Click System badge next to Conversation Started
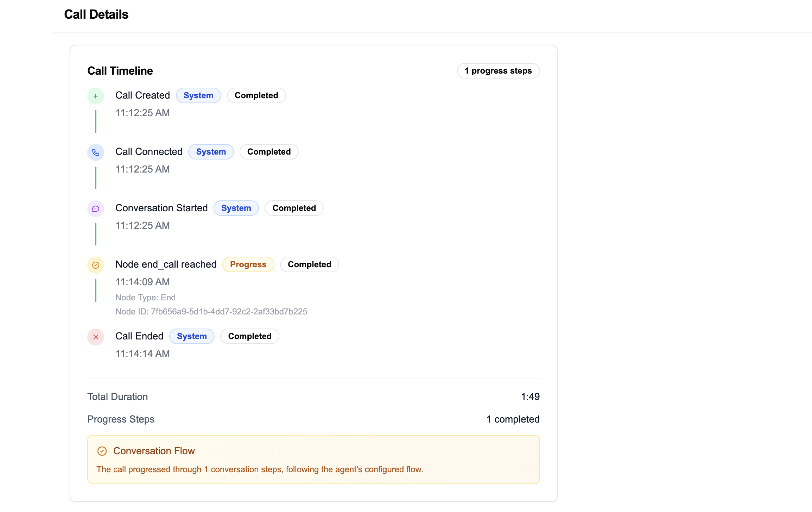The height and width of the screenshot is (512, 812). [x=236, y=208]
